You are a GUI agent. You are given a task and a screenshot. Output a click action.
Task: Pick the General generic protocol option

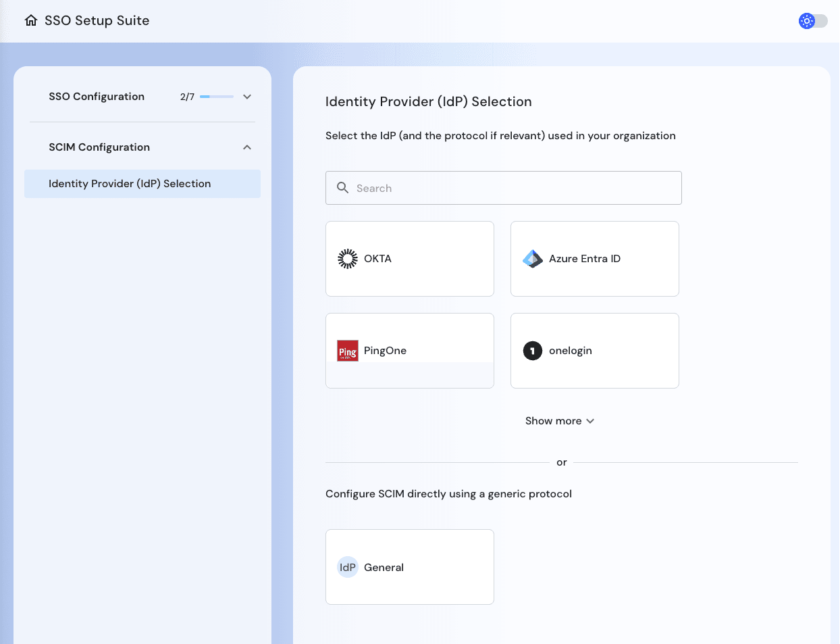[409, 567]
